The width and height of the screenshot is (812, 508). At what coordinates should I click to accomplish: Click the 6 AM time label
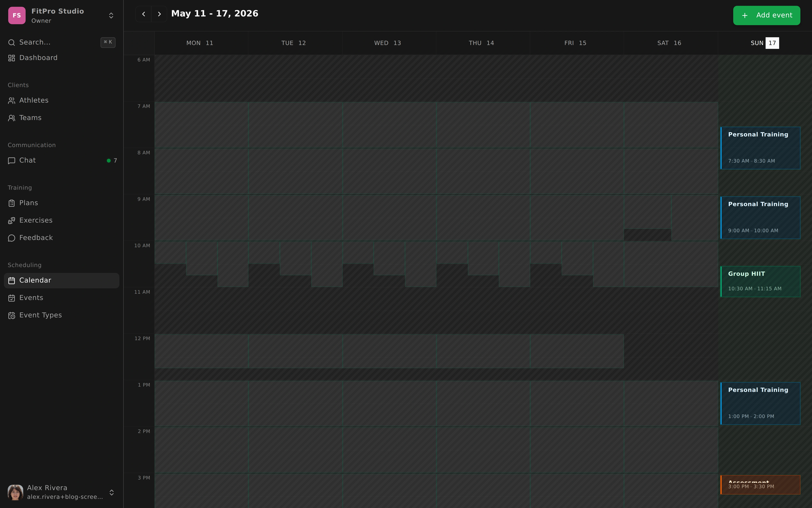point(144,60)
